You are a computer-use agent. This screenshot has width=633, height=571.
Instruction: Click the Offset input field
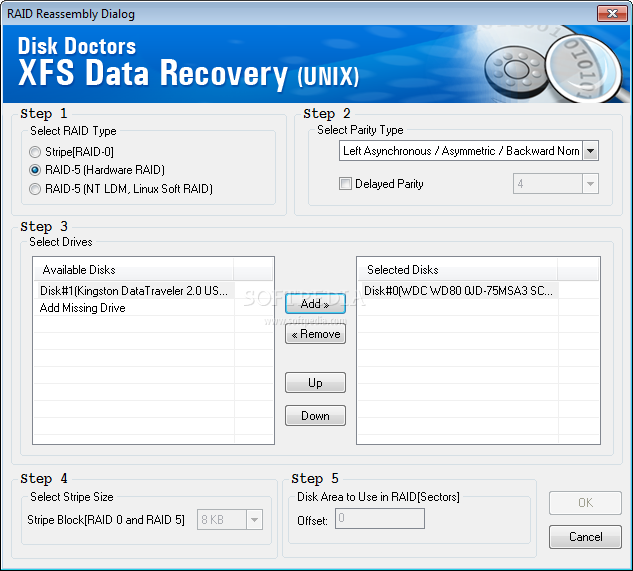[380, 519]
